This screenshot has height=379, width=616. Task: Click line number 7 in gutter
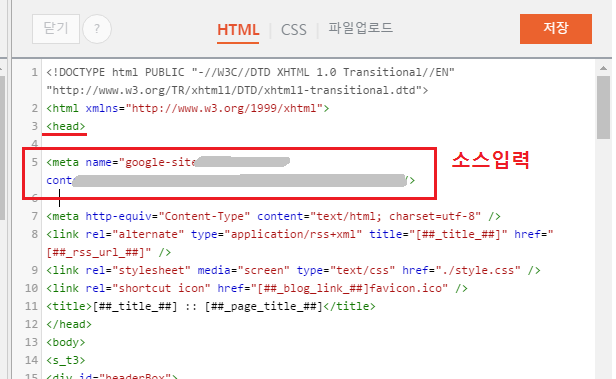(x=35, y=216)
